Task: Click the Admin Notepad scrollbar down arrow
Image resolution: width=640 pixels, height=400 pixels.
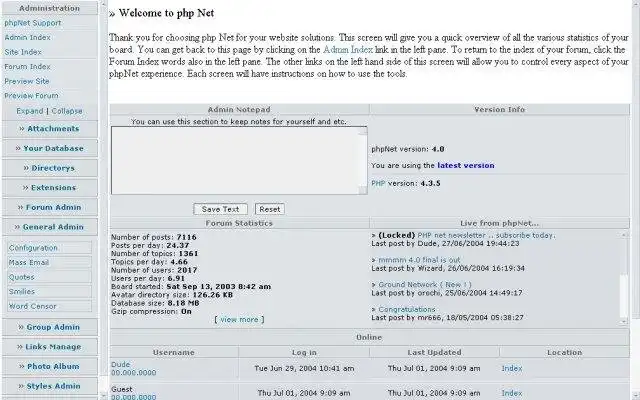Action: point(363,190)
